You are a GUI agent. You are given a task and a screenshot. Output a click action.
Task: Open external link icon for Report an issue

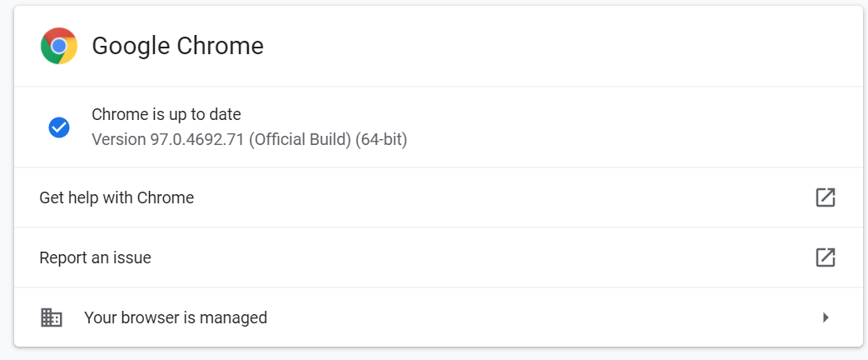(x=826, y=257)
